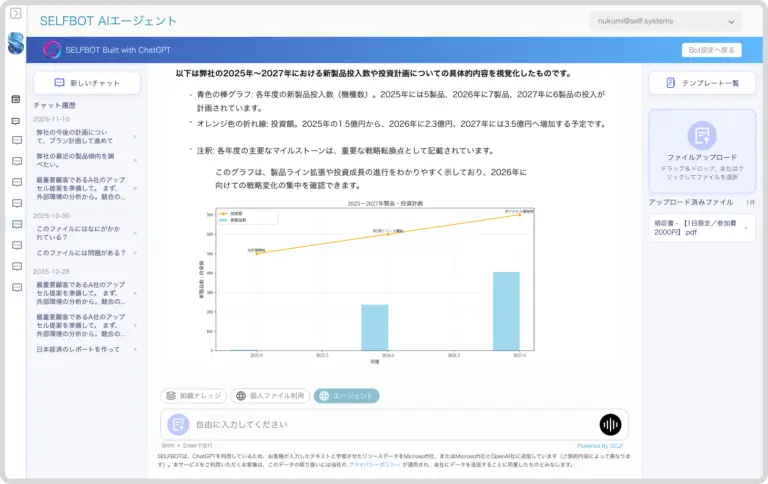768x484 pixels.
Task: Select the highlighted chat icon in the left rail
Action: click(17, 224)
